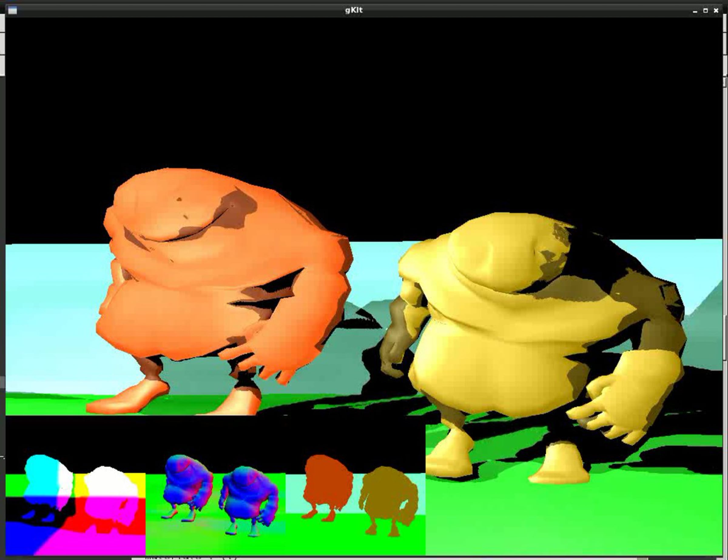Click the gKit title bar text
Viewport: 728px width, 560px height.
(x=354, y=10)
